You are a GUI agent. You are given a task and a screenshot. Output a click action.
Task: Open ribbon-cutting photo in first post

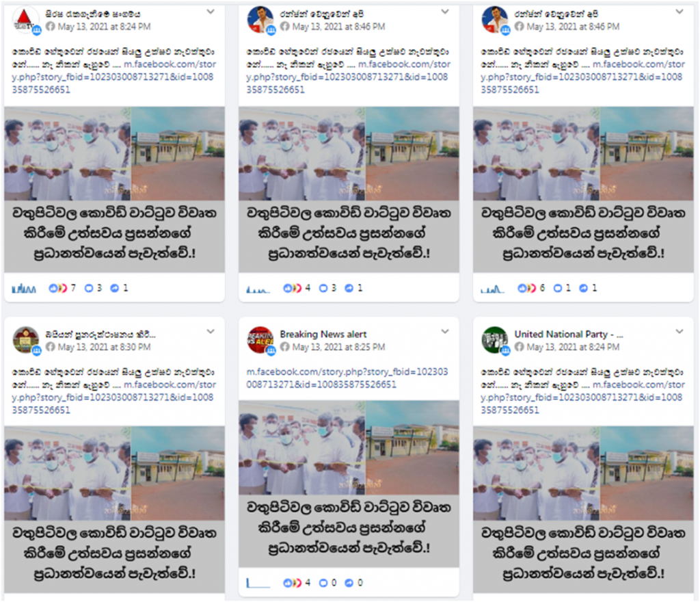(x=115, y=154)
